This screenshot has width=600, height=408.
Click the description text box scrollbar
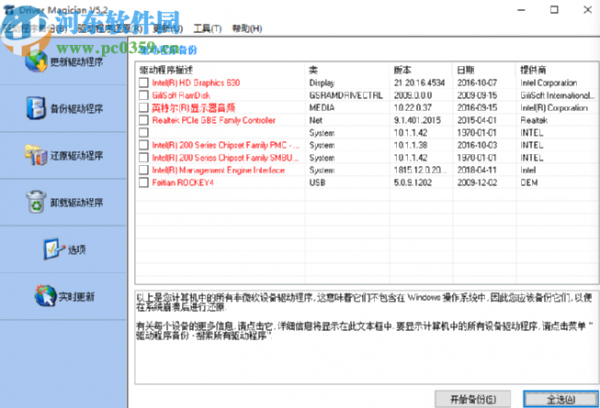coord(588,335)
